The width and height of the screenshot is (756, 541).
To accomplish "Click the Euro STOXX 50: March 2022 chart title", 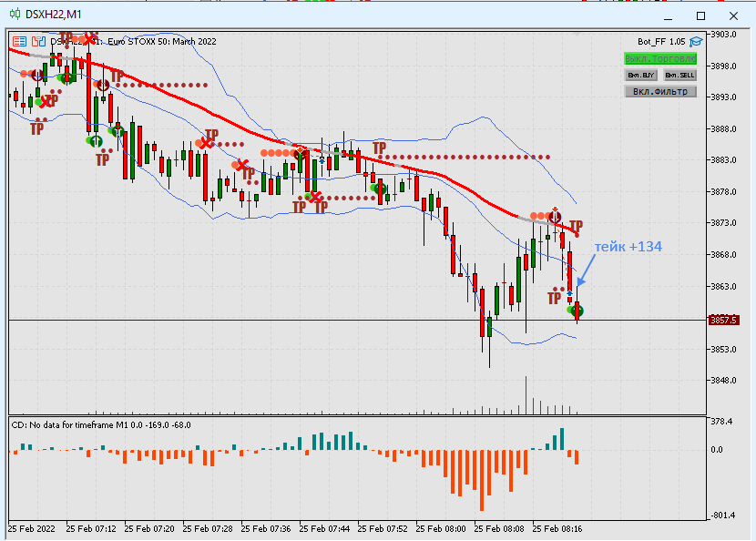I will pos(161,42).
